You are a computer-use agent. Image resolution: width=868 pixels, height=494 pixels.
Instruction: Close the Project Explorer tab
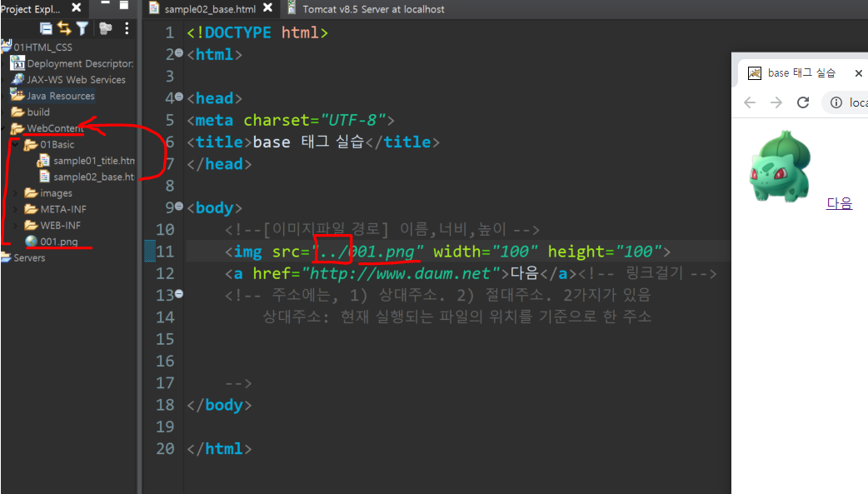[77, 7]
